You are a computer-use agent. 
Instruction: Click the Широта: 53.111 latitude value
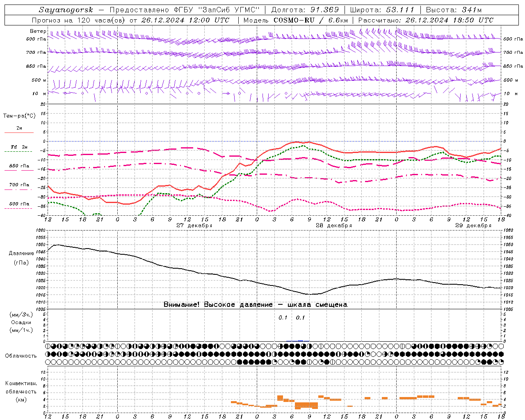(x=382, y=10)
